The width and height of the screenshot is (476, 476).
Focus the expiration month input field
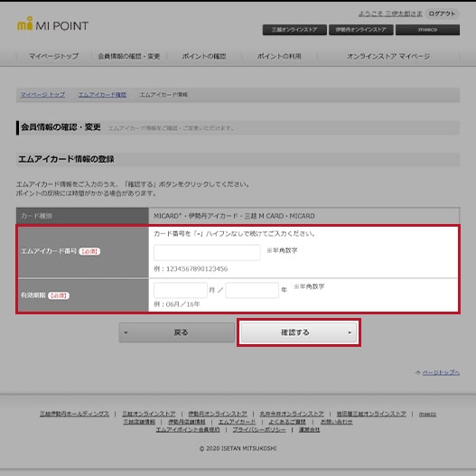click(181, 290)
